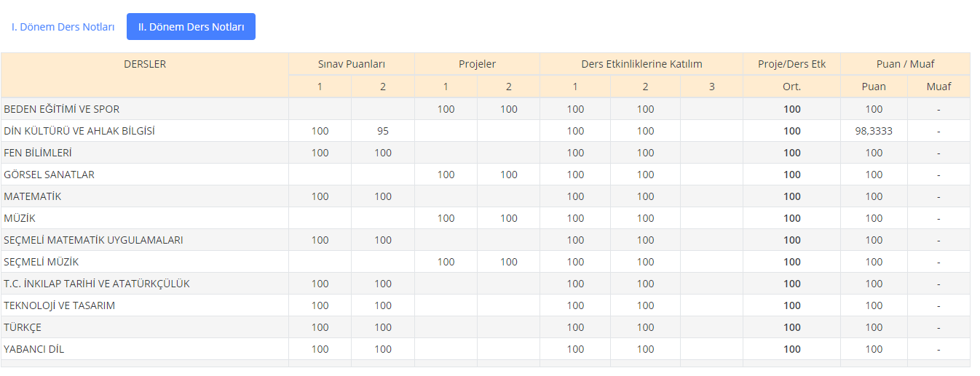Click T.C. İNKILAP TARİHİ VE ATATÜRKÇÜLÜK
Viewport: 980px width, 376px height.
[97, 284]
